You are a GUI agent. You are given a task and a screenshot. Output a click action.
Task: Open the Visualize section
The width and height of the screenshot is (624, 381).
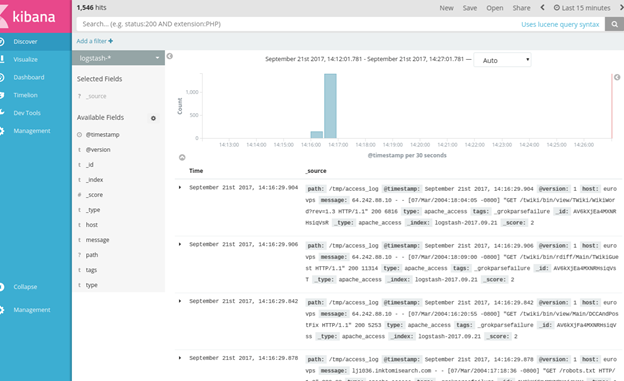(25, 59)
